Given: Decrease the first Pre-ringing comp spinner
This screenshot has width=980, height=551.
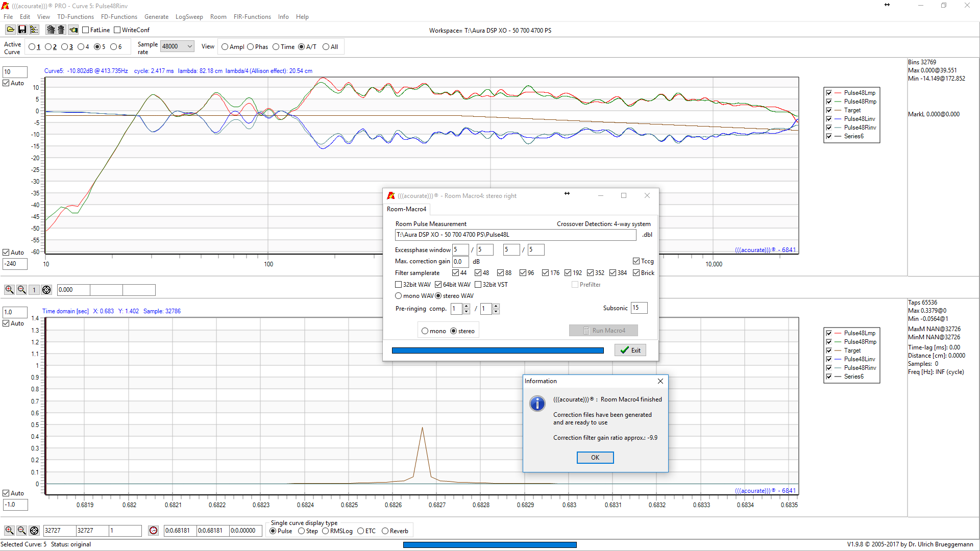Looking at the screenshot, I should click(x=466, y=311).
